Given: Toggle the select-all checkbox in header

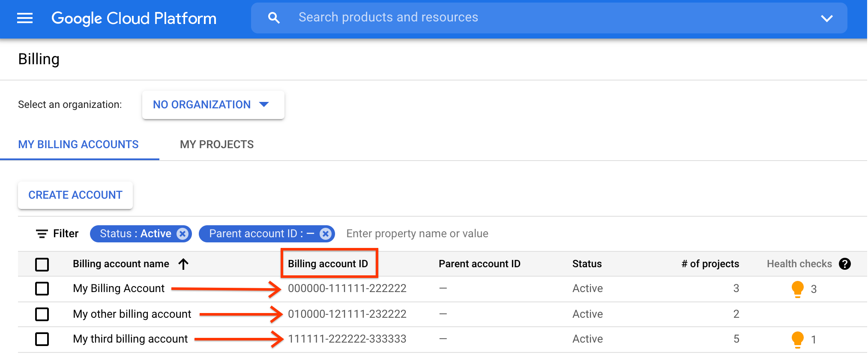Looking at the screenshot, I should [42, 264].
